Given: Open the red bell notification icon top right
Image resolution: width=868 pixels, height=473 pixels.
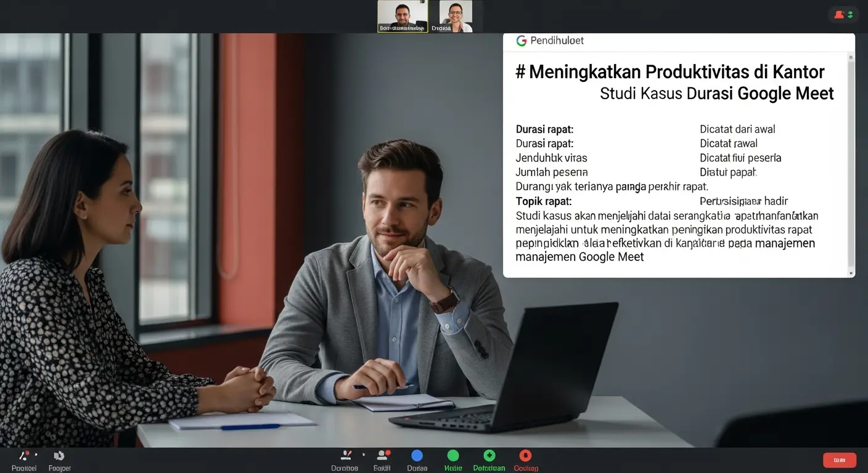Looking at the screenshot, I should (838, 14).
